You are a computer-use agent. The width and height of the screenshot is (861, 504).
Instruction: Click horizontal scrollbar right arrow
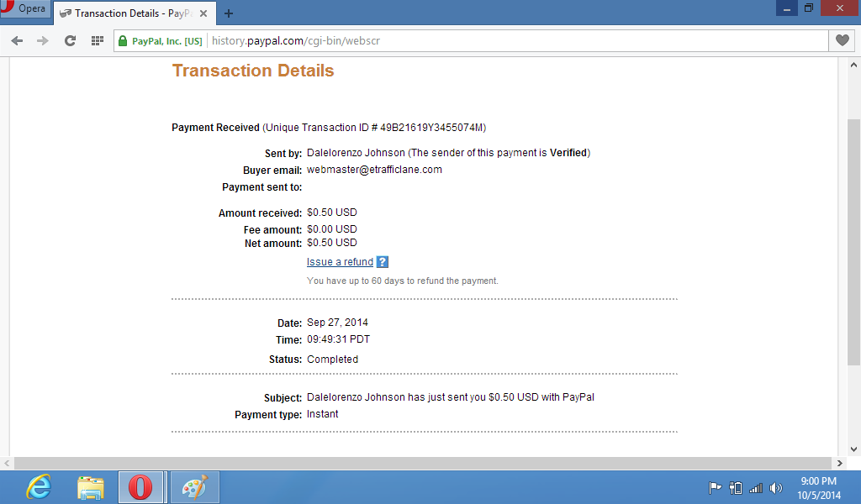point(840,464)
